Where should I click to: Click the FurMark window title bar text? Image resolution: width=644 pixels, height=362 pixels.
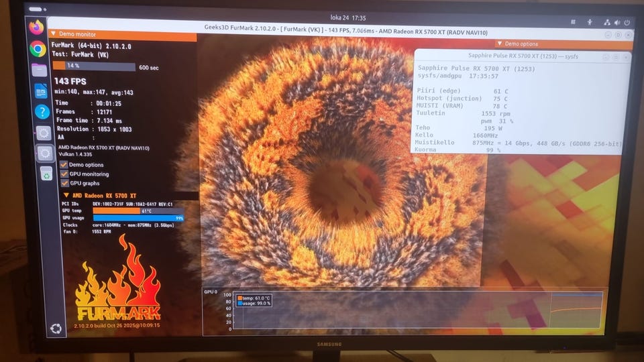tap(346, 30)
